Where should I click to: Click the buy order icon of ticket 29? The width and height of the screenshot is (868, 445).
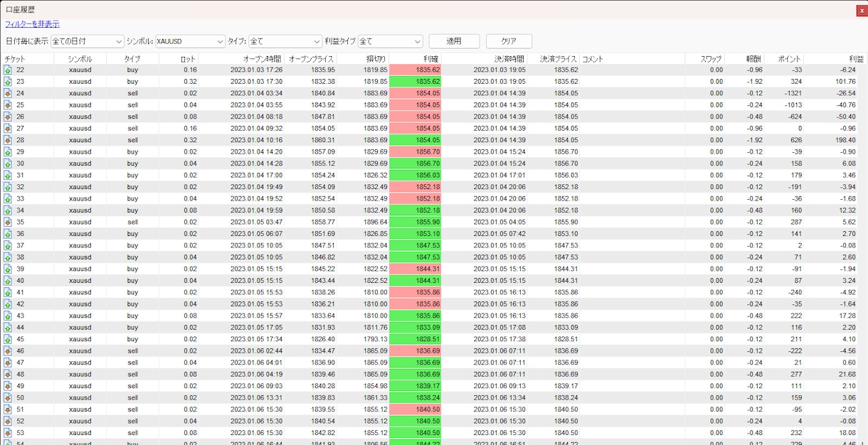pos(8,152)
